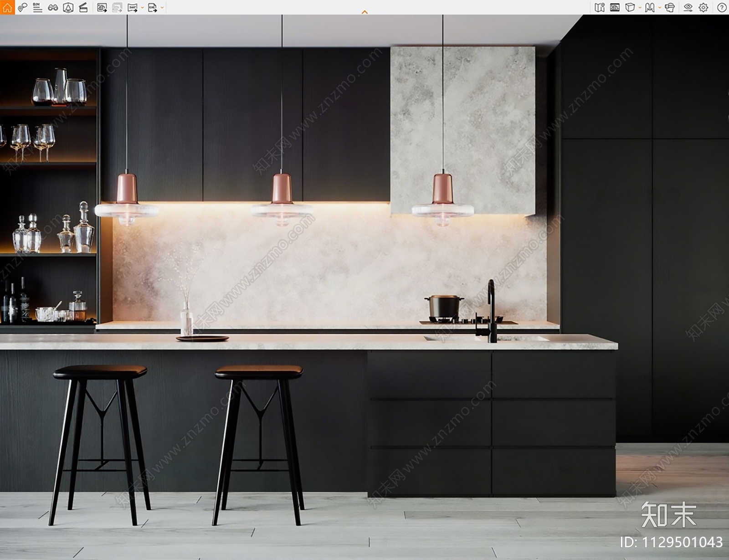Toggle the eye visibility path icon

coord(688,7)
